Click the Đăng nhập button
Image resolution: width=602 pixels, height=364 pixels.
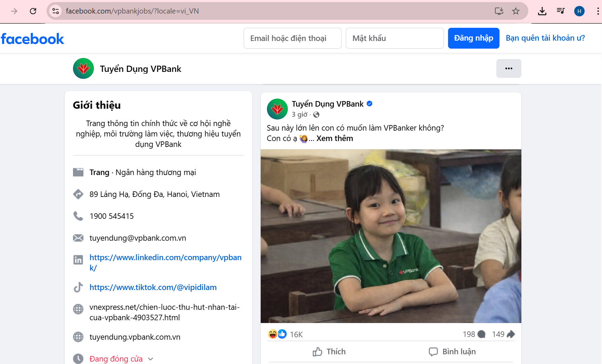(473, 38)
